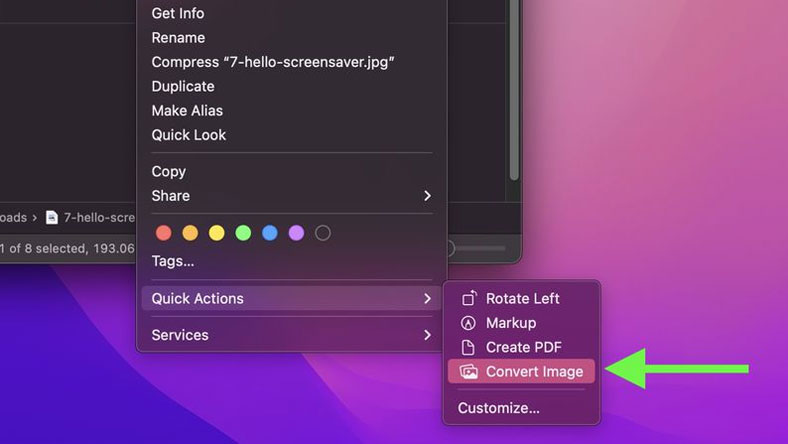Image resolution: width=788 pixels, height=444 pixels.
Task: Apply the orange tag color
Action: click(x=190, y=233)
